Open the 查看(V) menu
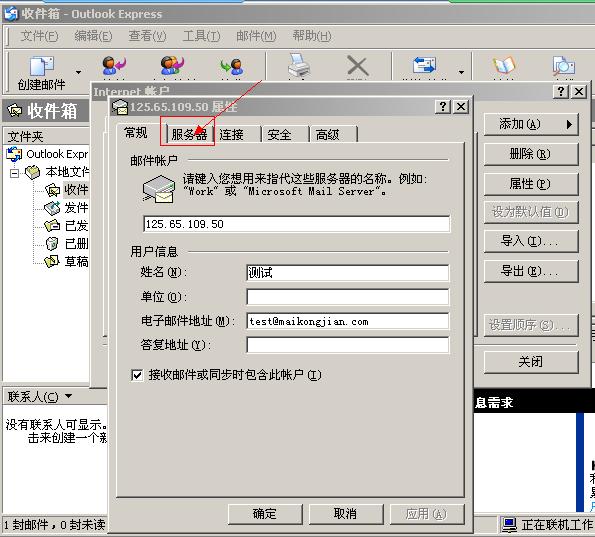The width and height of the screenshot is (595, 537). (x=147, y=36)
